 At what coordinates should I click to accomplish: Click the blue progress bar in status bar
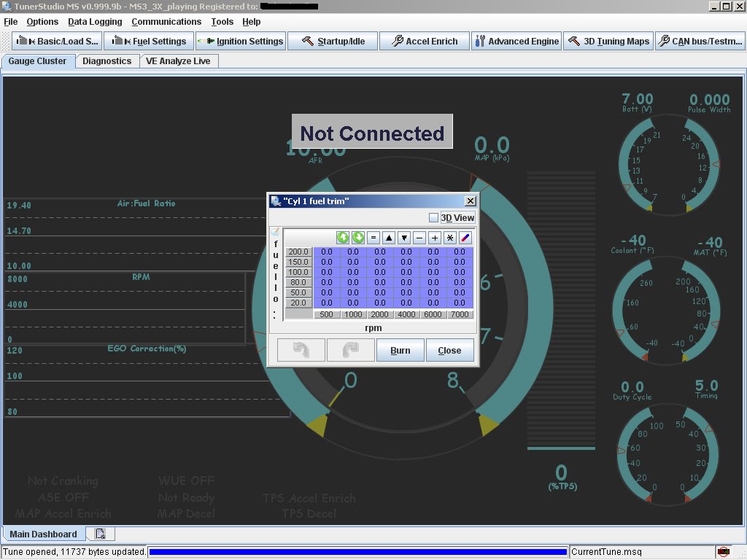click(357, 552)
